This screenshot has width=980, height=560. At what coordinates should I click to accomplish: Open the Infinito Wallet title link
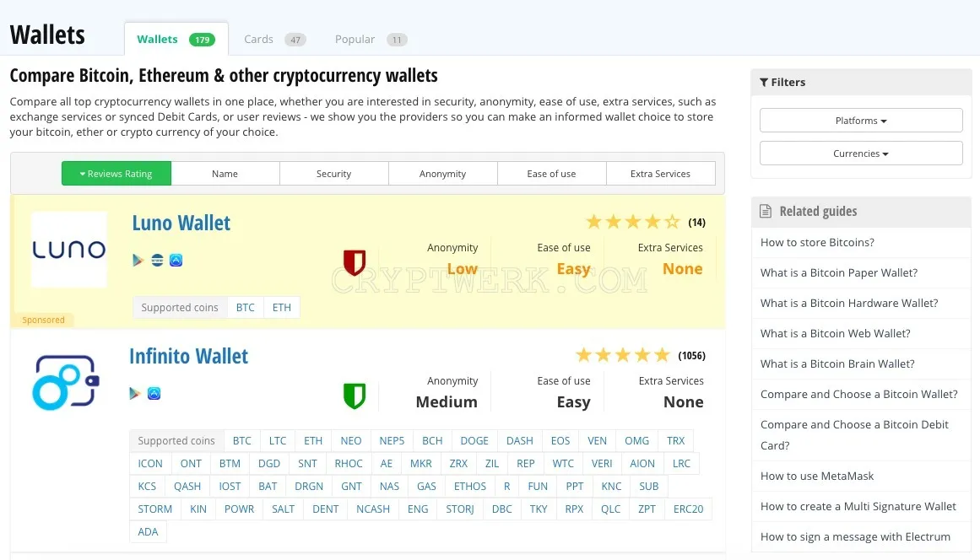tap(189, 357)
